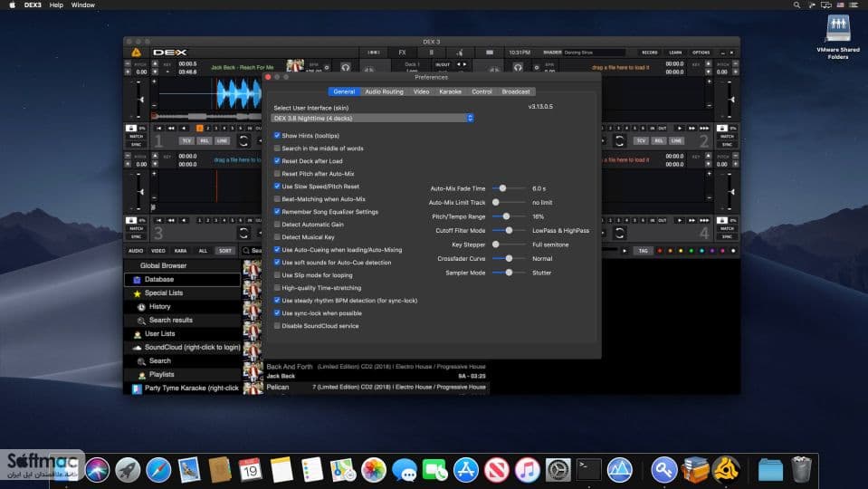868x489 pixels.
Task: Open App Store from the Dock
Action: click(466, 470)
